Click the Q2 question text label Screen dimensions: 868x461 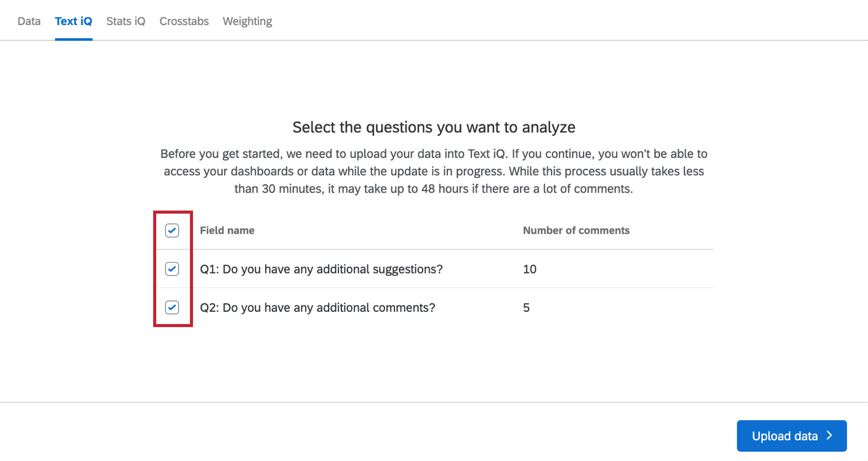click(318, 308)
